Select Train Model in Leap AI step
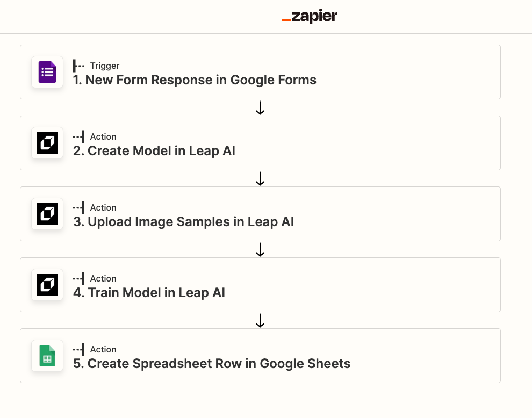The height and width of the screenshot is (418, 532). coord(260,285)
